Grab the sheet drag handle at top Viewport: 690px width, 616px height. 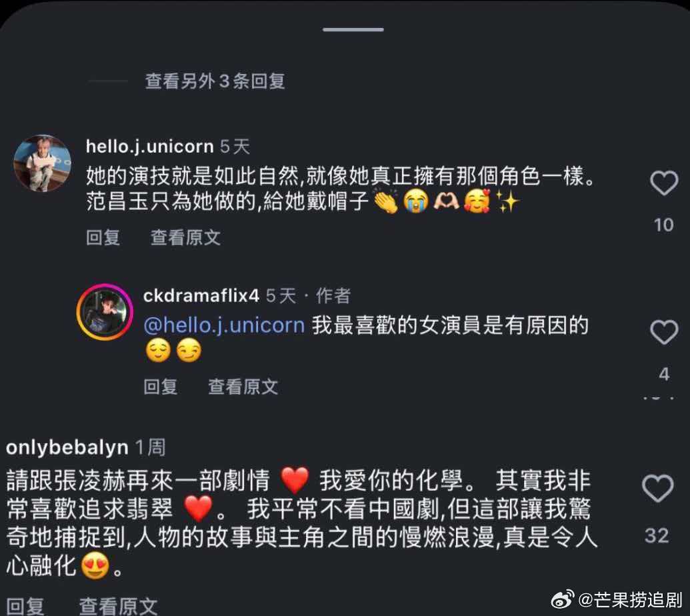pos(353,29)
